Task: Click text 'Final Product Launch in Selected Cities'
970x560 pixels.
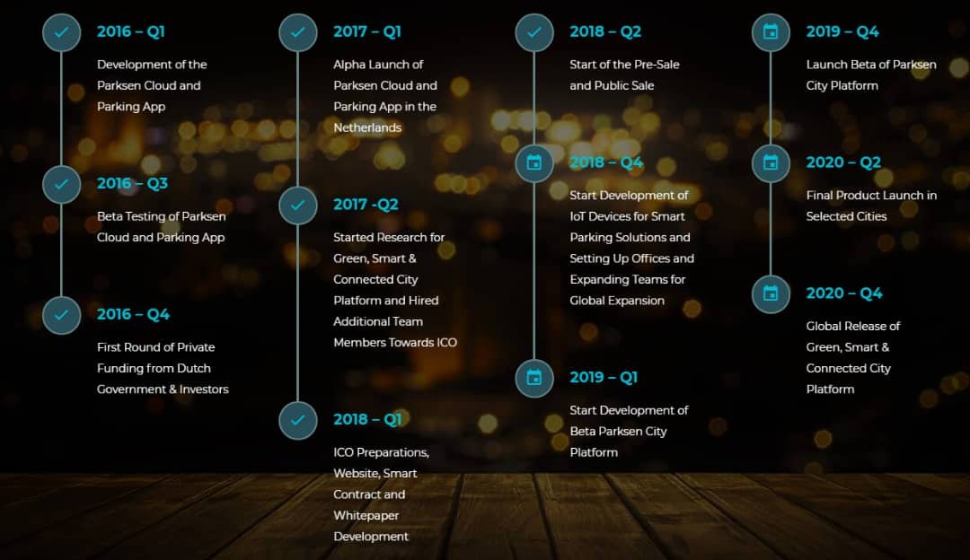Action: (x=871, y=206)
